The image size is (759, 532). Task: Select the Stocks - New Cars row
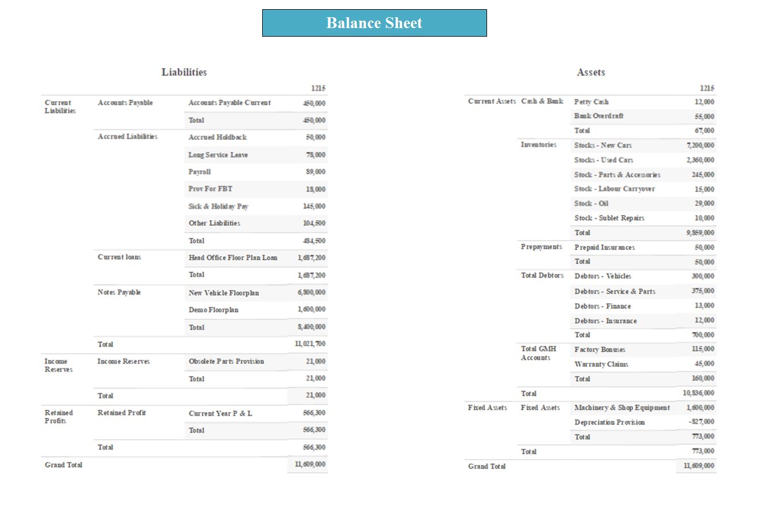point(602,146)
